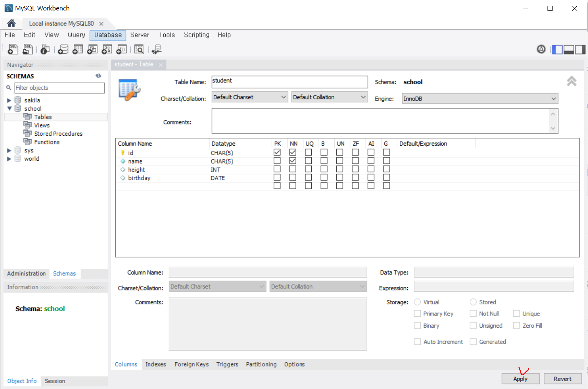Select the Virtual storage radio button

coord(417,302)
